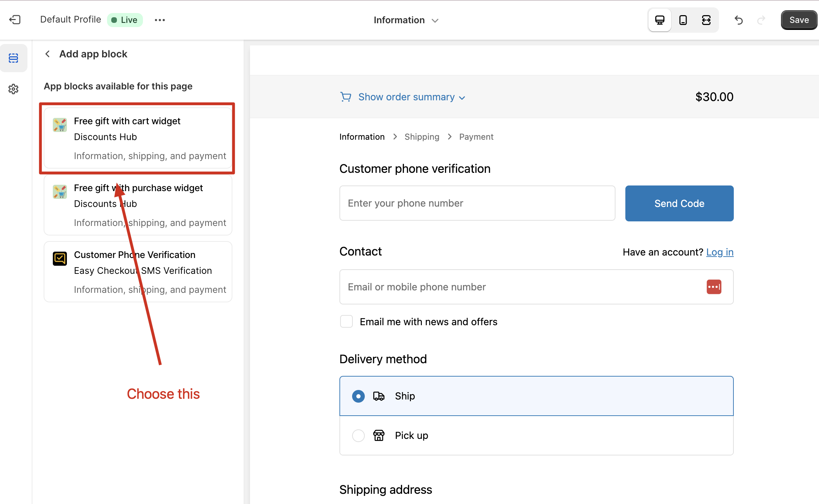819x504 pixels.
Task: Check Email me with news and offers
Action: (346, 321)
